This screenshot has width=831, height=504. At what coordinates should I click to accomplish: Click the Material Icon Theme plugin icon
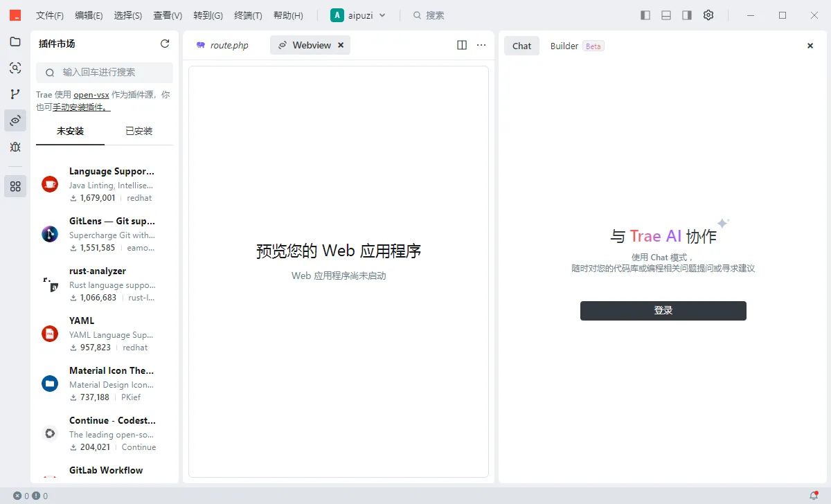pyautogui.click(x=50, y=384)
